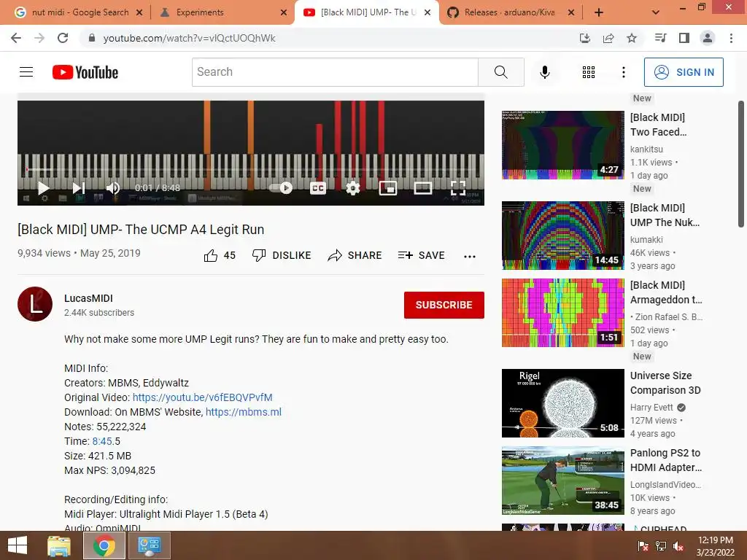Screen dimensions: 747x560
Task: Open Chrome profile avatar
Action: tap(708, 38)
